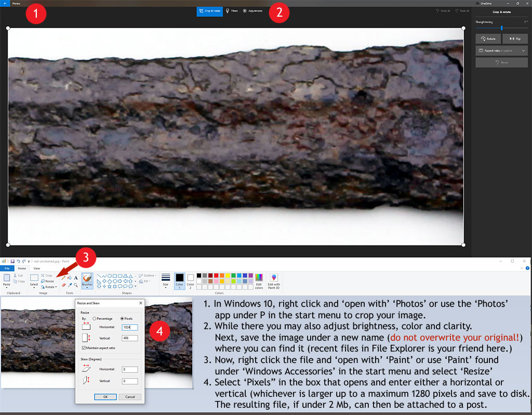Open the Adjustments tab in Photos
This screenshot has height=415, width=532.
(x=253, y=11)
